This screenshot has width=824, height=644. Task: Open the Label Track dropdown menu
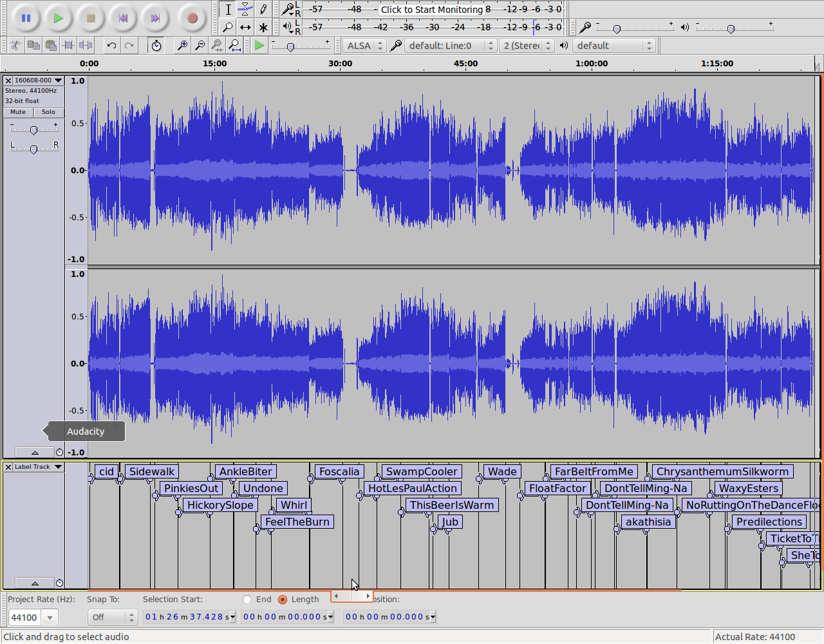pos(37,467)
